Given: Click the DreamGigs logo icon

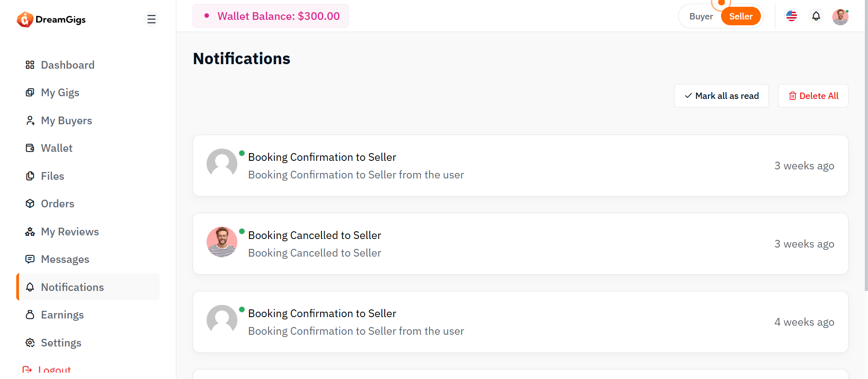Looking at the screenshot, I should tap(25, 19).
